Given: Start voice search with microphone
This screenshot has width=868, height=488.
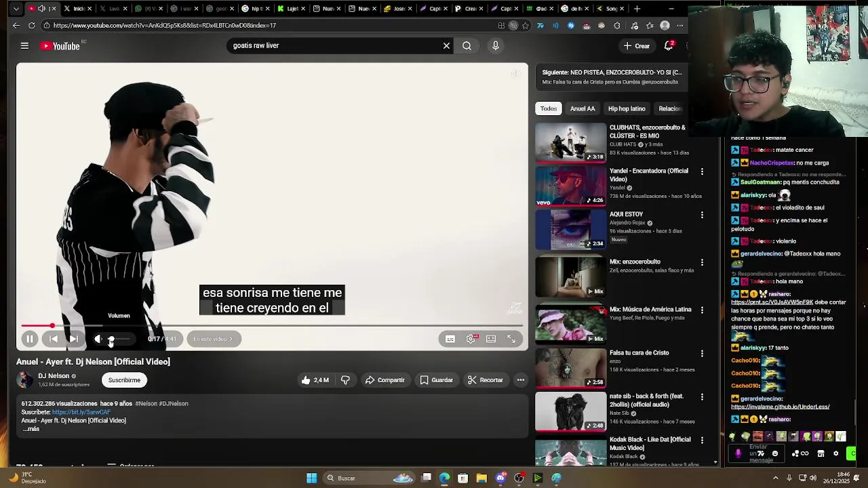Looking at the screenshot, I should pos(496,46).
